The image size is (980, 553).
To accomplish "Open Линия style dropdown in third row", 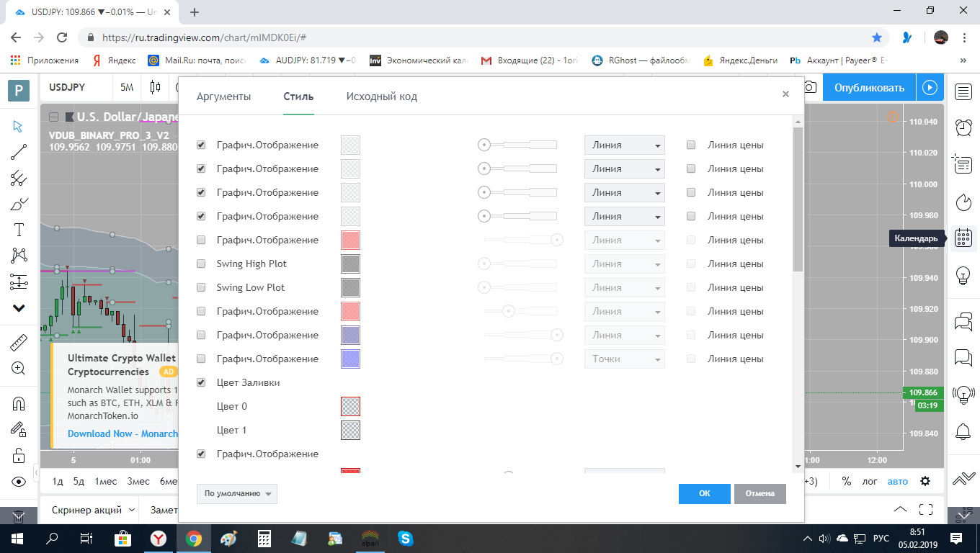I will [x=624, y=192].
